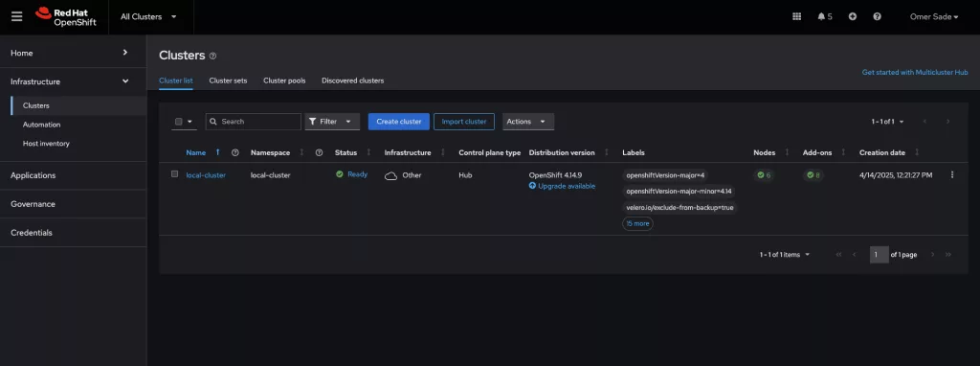980x366 pixels.
Task: Click the plus import icon in header
Action: click(x=853, y=17)
